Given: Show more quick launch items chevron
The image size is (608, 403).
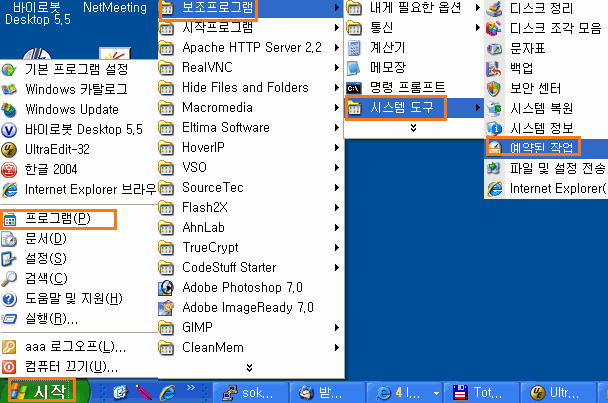Looking at the screenshot, I should tap(190, 387).
